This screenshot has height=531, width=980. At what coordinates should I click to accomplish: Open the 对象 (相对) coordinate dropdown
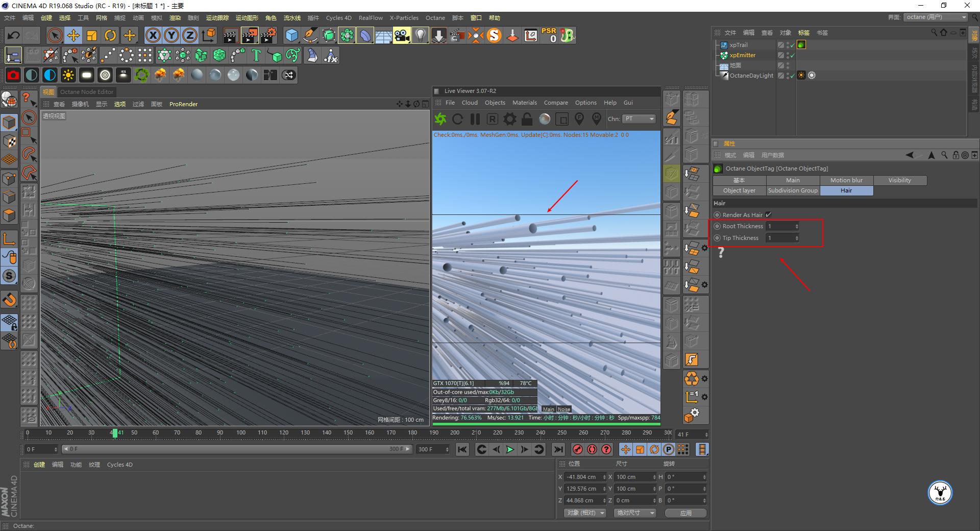(585, 513)
